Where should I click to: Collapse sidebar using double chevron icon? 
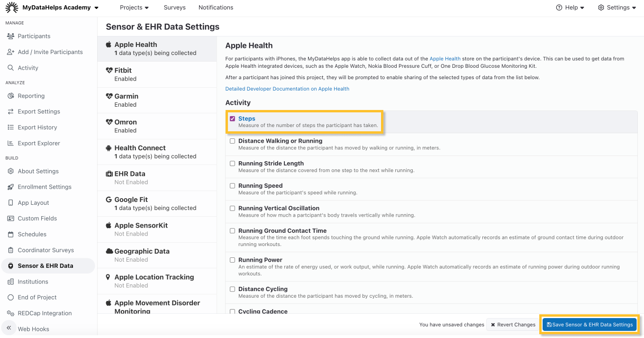pos(9,328)
